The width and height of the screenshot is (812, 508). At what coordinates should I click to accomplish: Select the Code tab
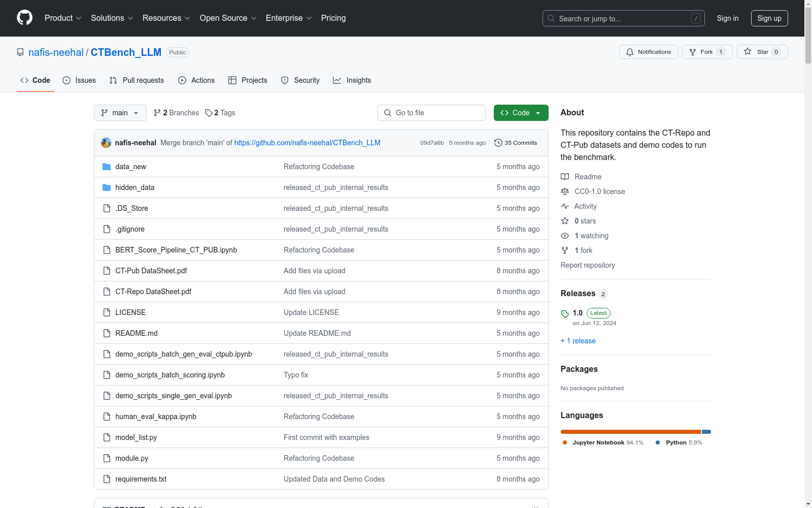point(36,80)
